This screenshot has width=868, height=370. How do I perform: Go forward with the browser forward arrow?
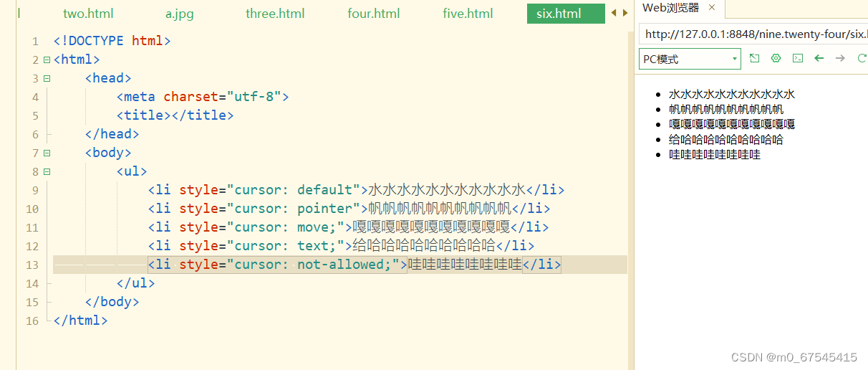tap(841, 59)
